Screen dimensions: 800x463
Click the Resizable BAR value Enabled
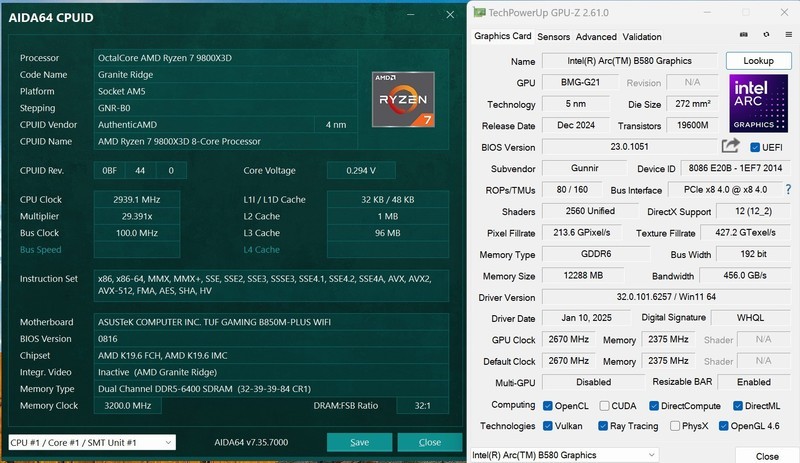754,382
